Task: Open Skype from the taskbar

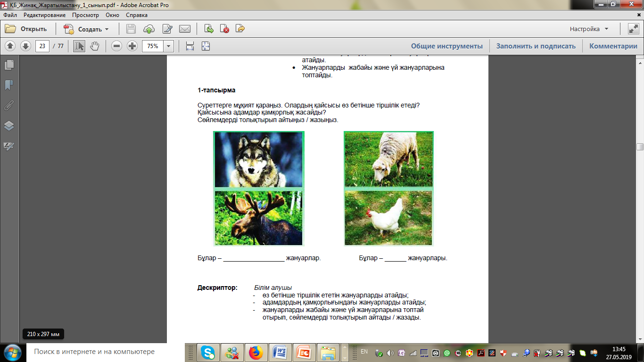Action: 208,352
